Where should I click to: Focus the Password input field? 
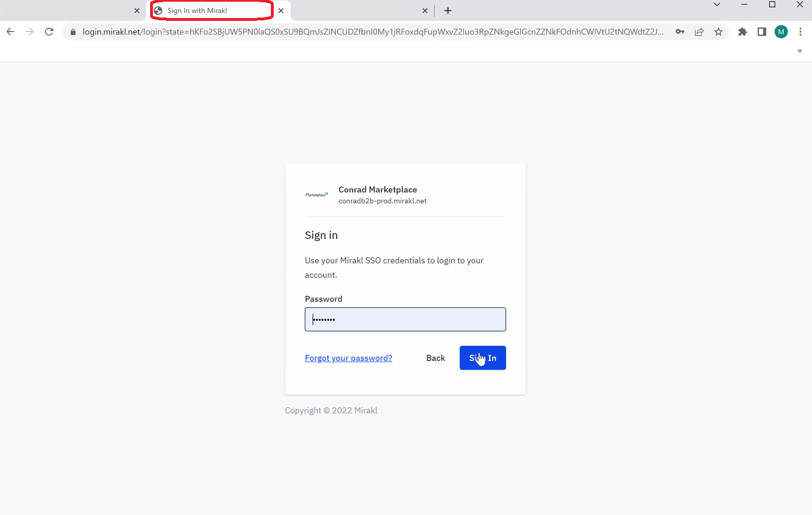[x=405, y=319]
